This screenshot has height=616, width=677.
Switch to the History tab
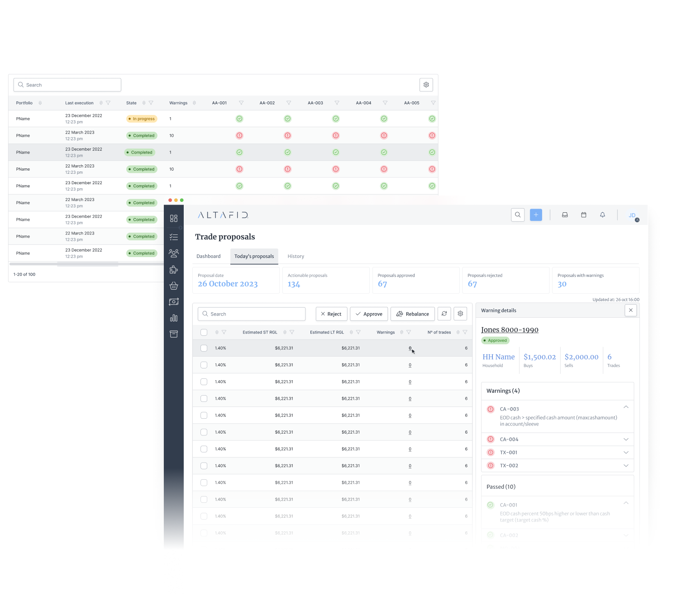point(296,256)
